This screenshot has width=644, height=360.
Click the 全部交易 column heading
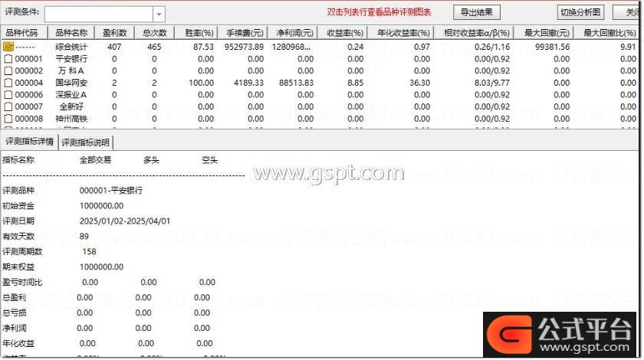pyautogui.click(x=95, y=160)
